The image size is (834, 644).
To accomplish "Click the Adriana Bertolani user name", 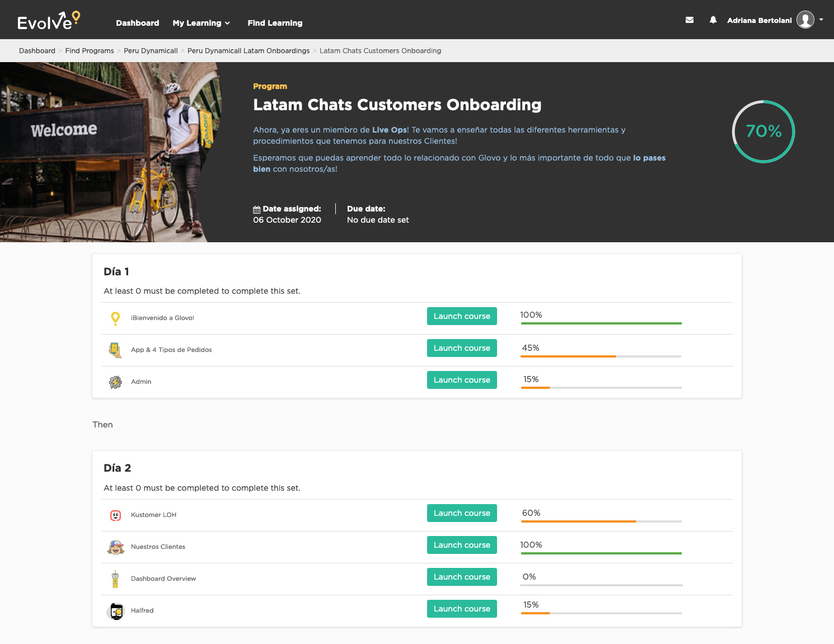I will (760, 20).
